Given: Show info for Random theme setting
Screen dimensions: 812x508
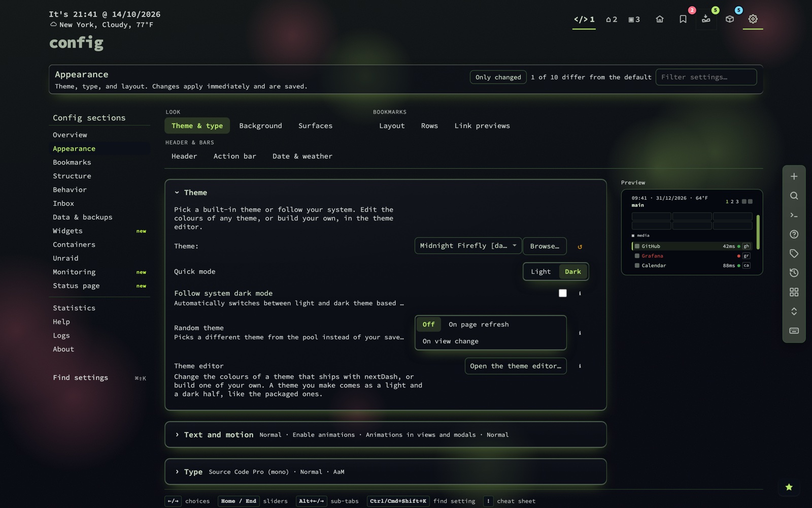Looking at the screenshot, I should click(580, 333).
